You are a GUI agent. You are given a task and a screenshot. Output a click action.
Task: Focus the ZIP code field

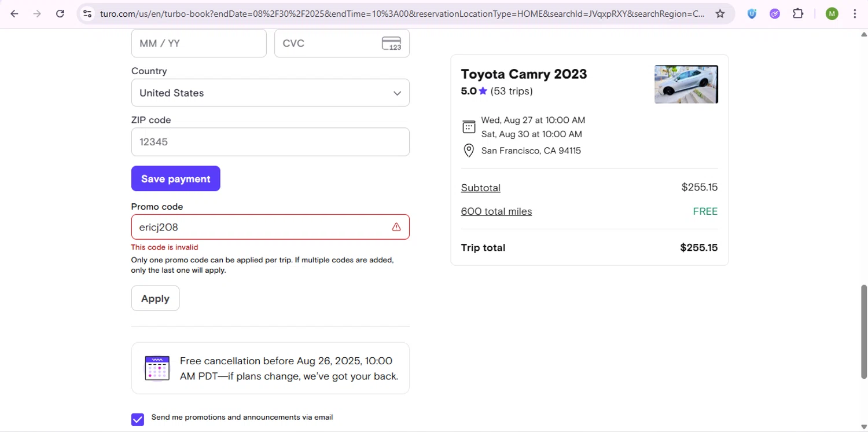pyautogui.click(x=270, y=142)
